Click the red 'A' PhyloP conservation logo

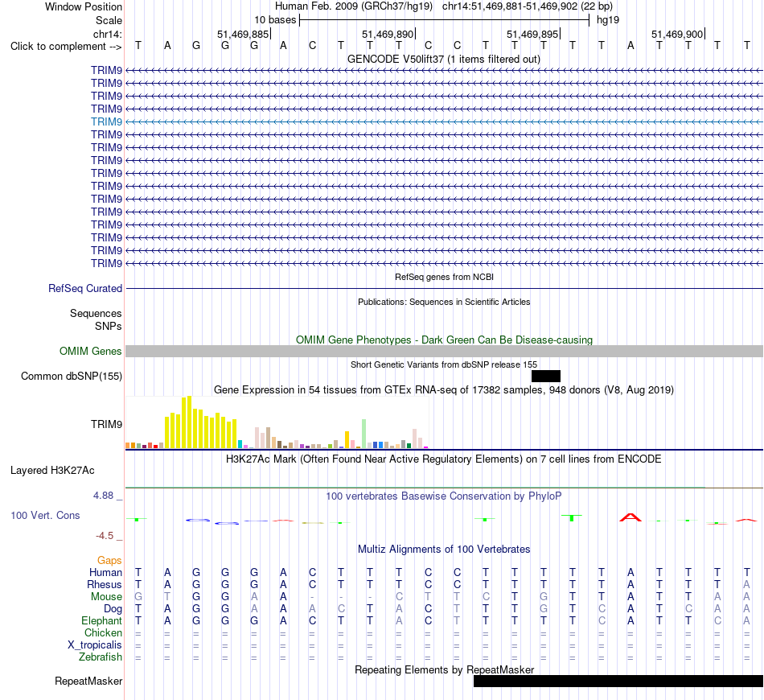click(x=631, y=517)
